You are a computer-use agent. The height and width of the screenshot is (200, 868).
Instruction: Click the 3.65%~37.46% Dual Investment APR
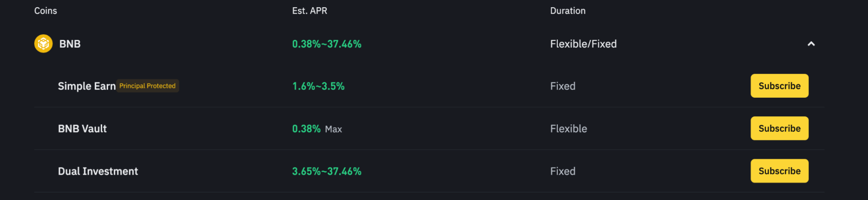click(x=327, y=171)
